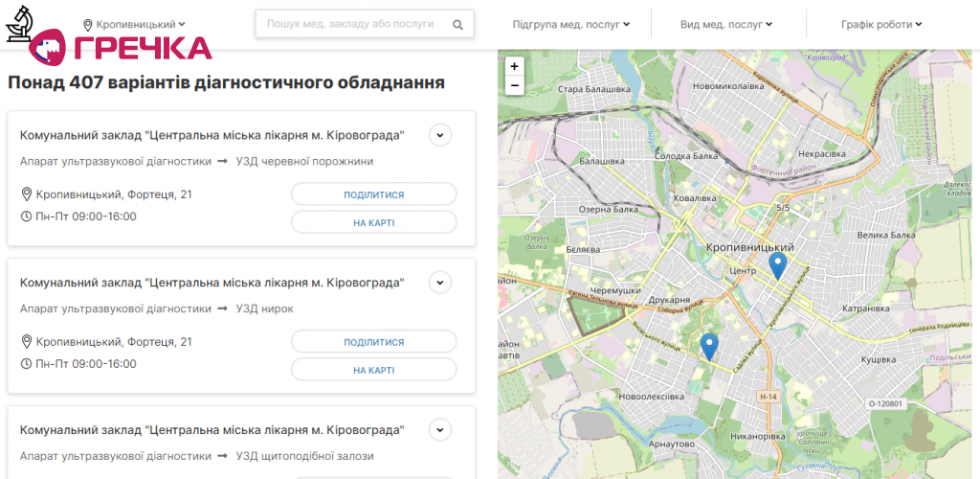Image resolution: width=980 pixels, height=479 pixels.
Task: Focus the Пошук мед. закладу search field
Action: 365,24
